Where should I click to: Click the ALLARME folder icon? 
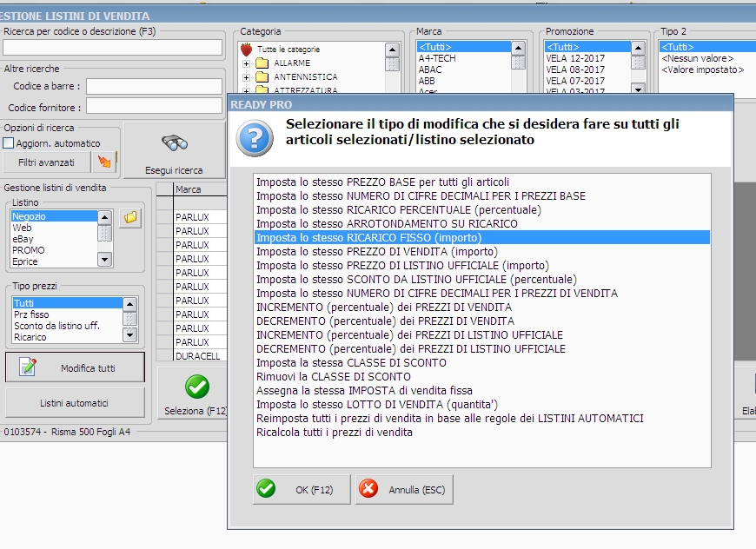click(262, 63)
